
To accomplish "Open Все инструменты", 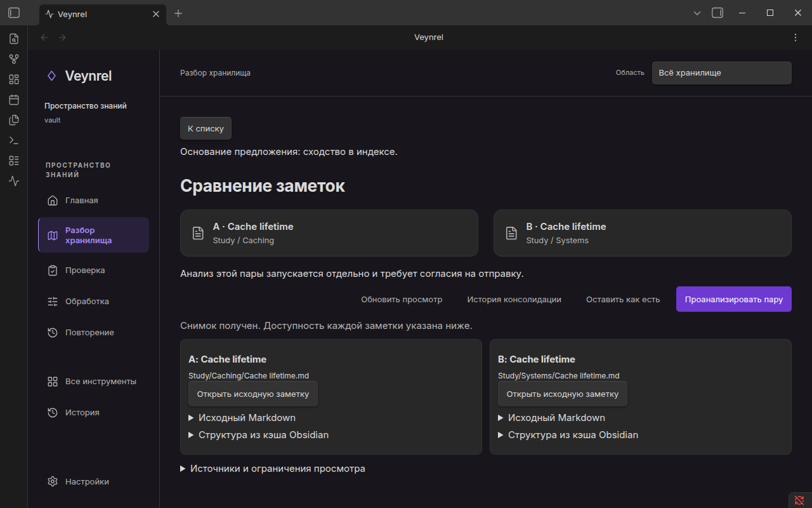I will (x=93, y=382).
